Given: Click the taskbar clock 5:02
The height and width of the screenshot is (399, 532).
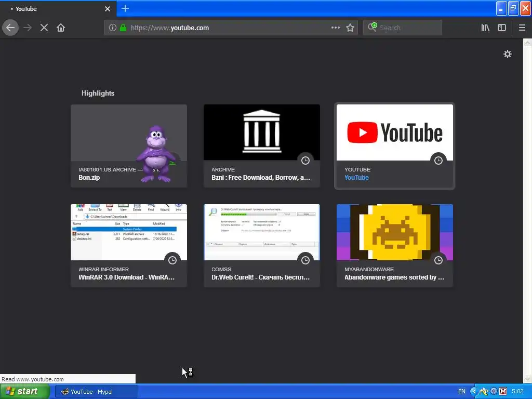Looking at the screenshot, I should tap(518, 392).
